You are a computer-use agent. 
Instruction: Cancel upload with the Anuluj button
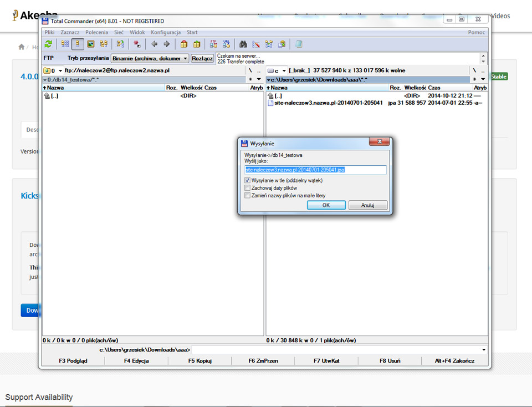pyautogui.click(x=368, y=205)
